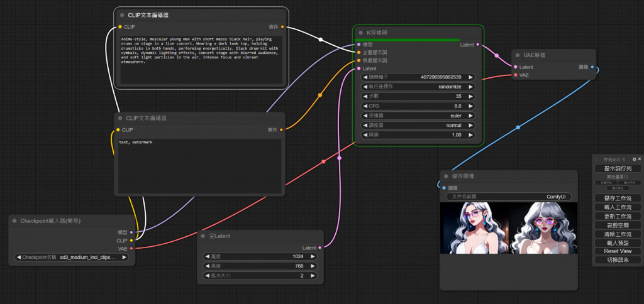Click the 更新工作流 button

click(618, 216)
